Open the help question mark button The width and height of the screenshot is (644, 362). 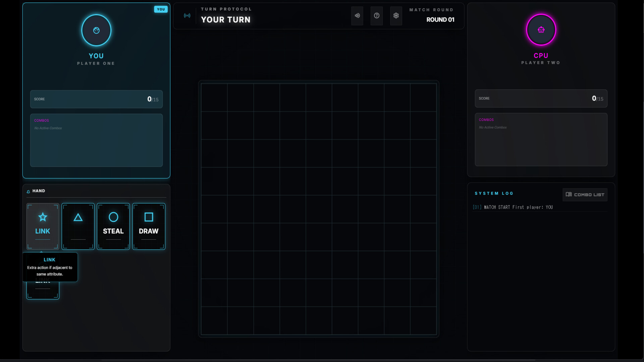(377, 16)
